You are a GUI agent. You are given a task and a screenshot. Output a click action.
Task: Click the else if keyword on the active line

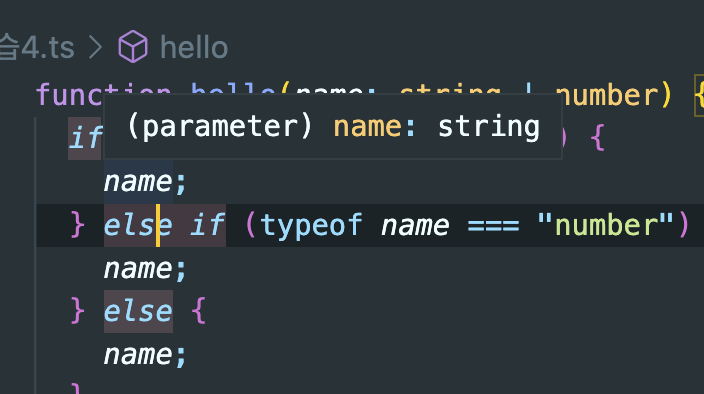pos(165,225)
